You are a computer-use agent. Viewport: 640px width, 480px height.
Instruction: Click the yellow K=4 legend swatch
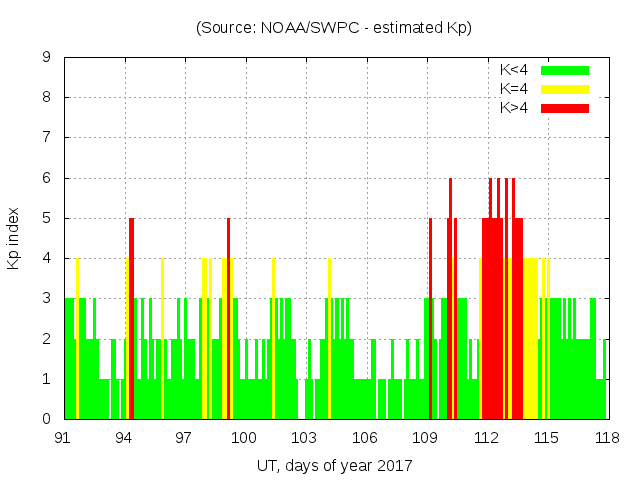click(x=565, y=89)
